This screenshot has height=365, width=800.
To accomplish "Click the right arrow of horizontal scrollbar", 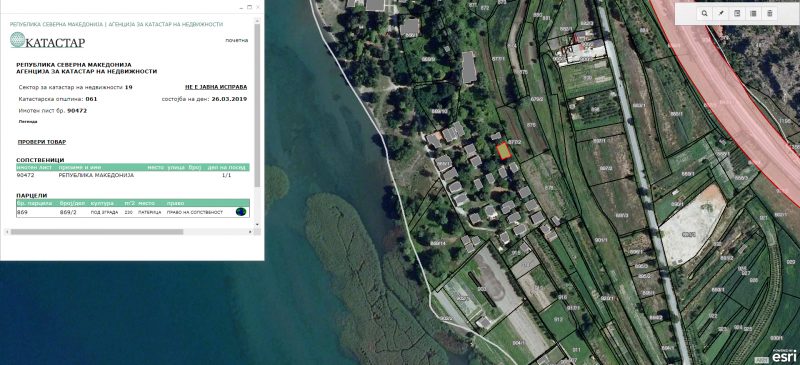I will coord(250,232).
